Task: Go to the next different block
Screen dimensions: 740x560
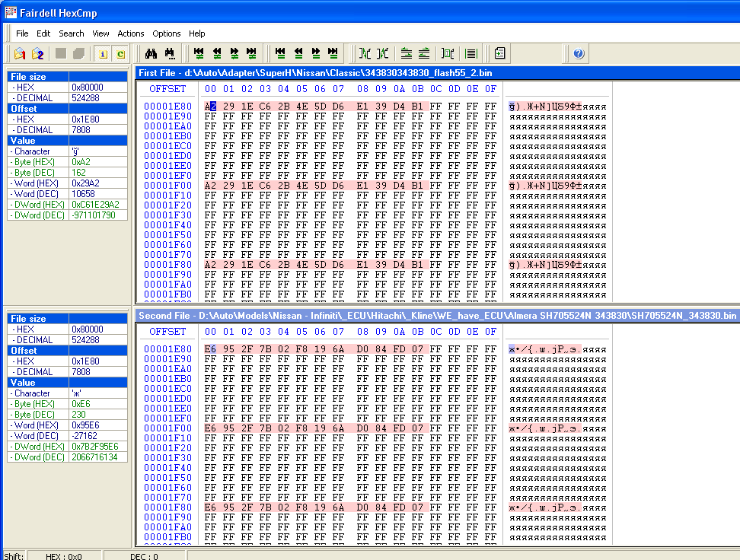Action: click(234, 53)
